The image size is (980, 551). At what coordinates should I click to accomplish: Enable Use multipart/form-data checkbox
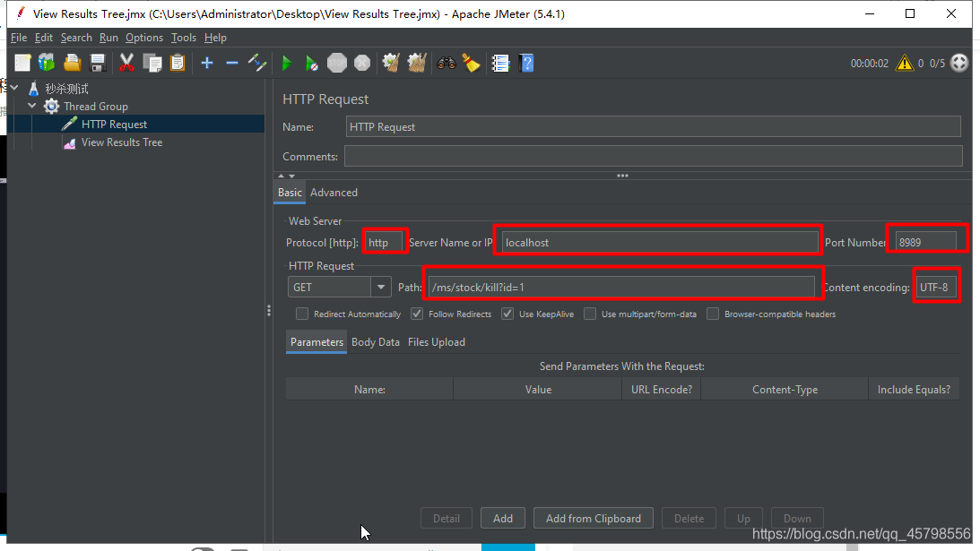pos(590,314)
